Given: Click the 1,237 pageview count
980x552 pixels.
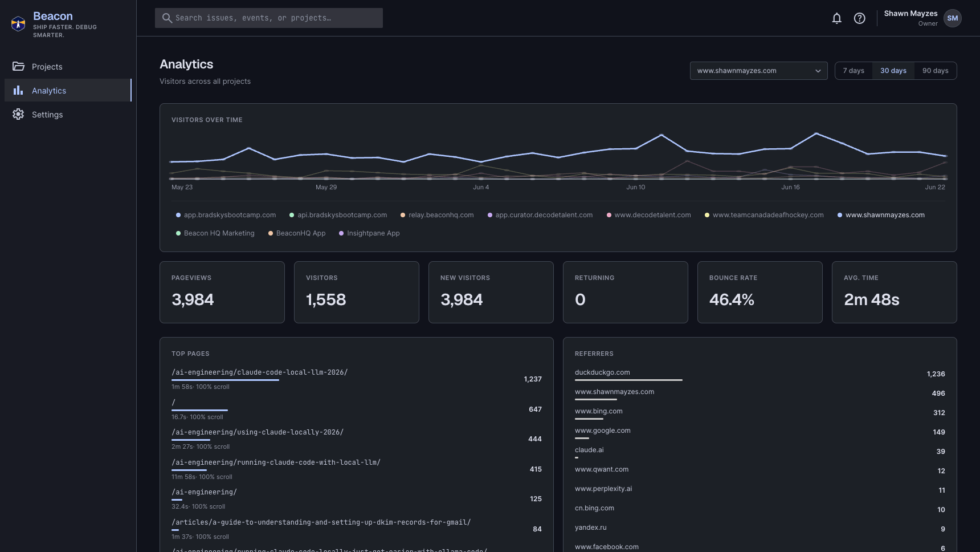Looking at the screenshot, I should pyautogui.click(x=533, y=379).
